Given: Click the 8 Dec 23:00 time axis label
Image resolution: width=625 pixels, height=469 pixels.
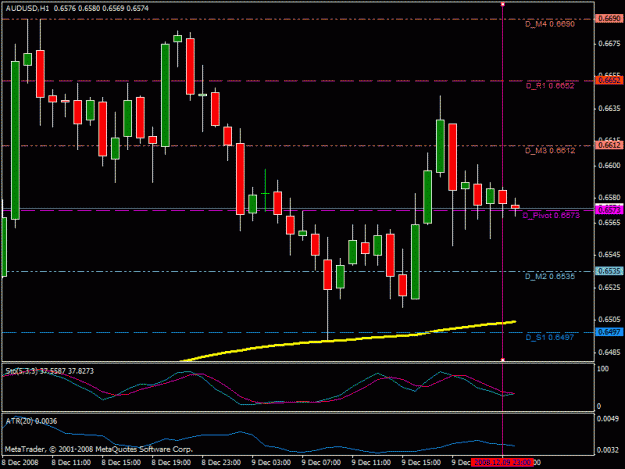Looking at the screenshot, I should click(221, 462).
